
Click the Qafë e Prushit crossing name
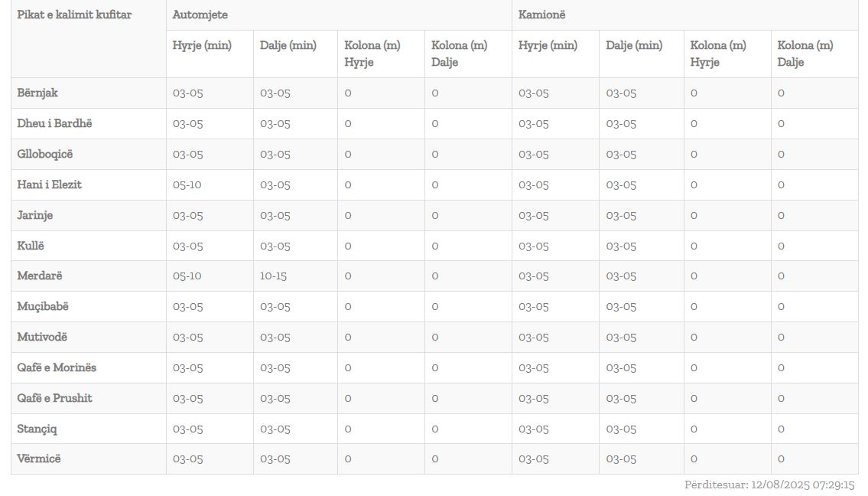[x=54, y=398]
